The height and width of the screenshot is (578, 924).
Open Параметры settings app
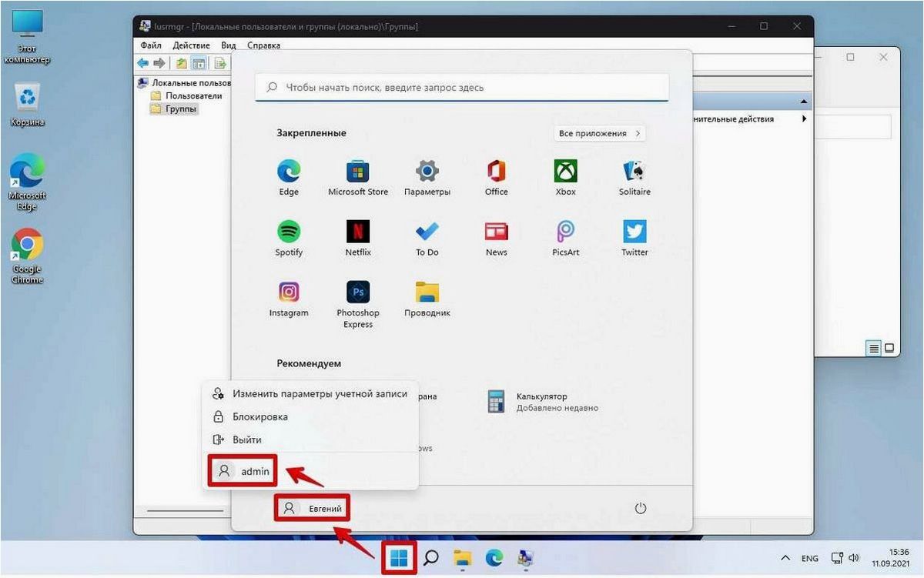[x=427, y=178]
